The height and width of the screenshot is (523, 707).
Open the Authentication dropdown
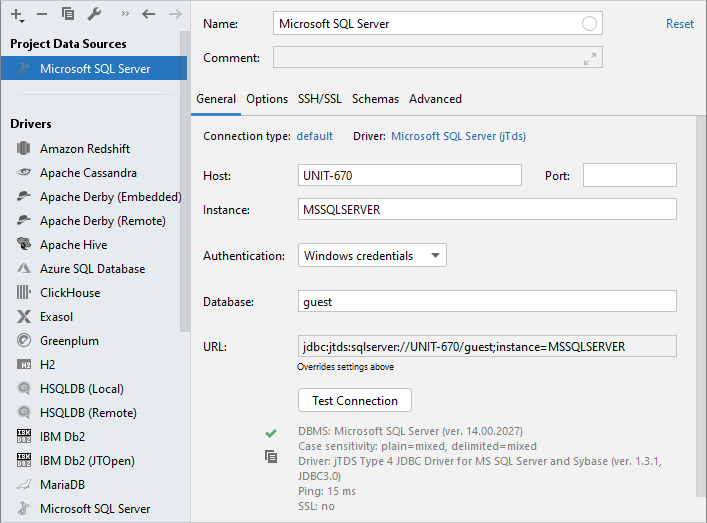pos(372,255)
